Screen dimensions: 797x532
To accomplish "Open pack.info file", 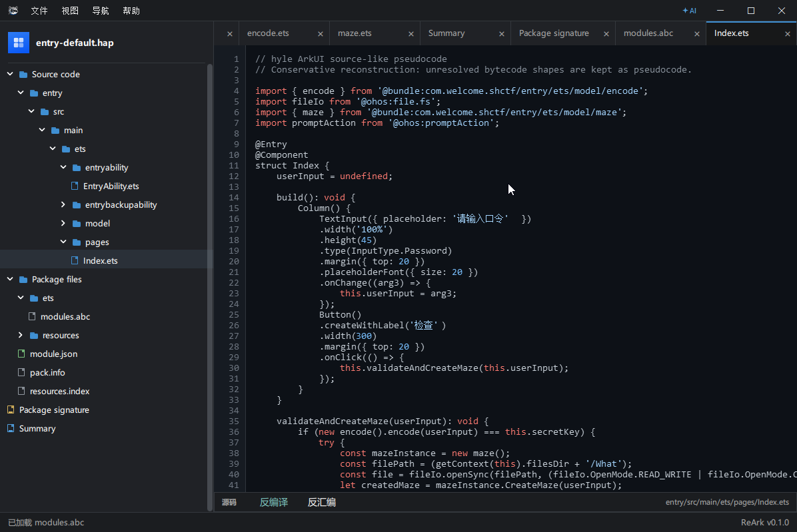I will [47, 373].
